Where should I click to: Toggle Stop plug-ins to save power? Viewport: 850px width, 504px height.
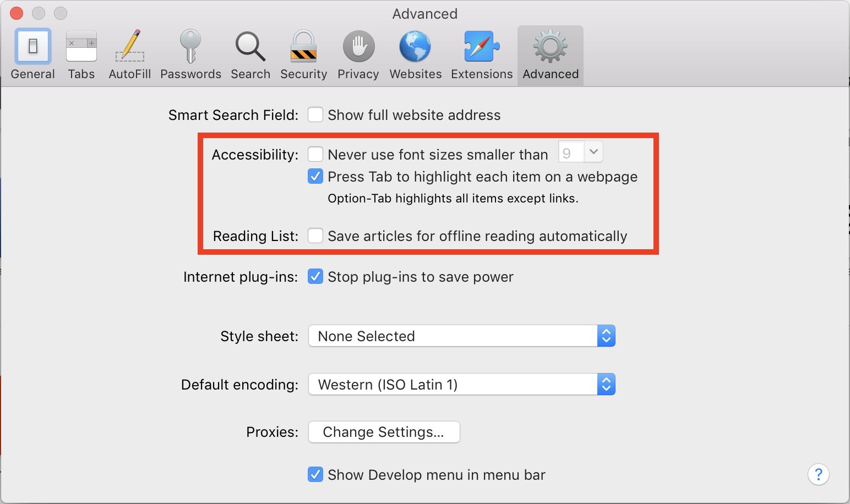point(315,277)
